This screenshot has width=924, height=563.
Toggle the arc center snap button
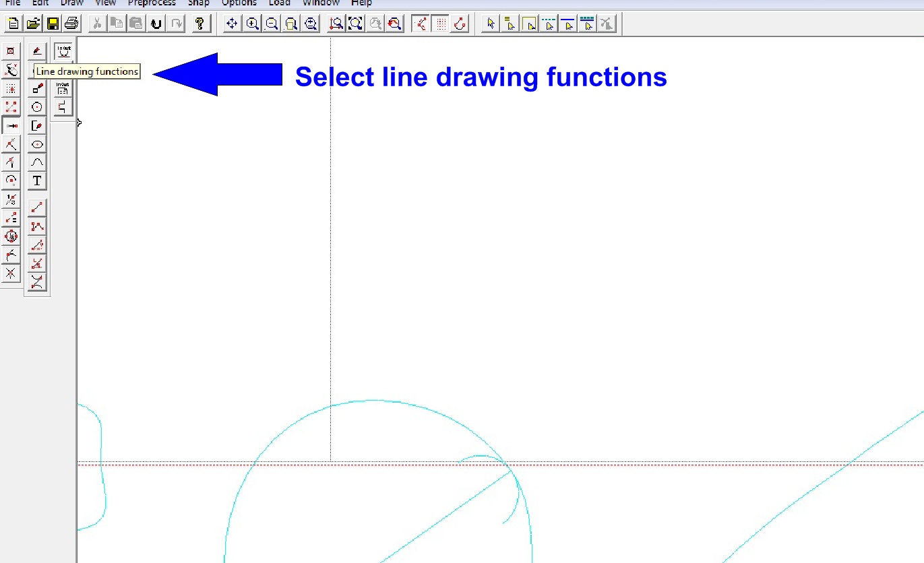coord(11,180)
